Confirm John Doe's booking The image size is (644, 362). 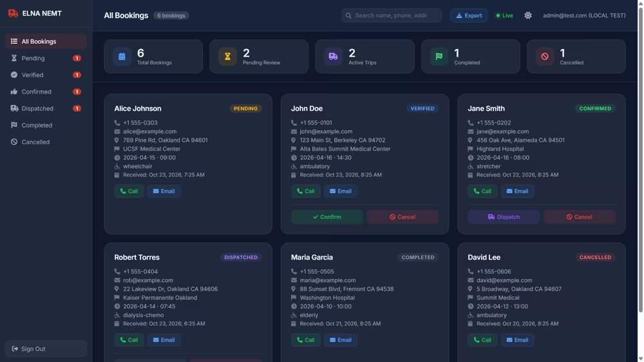click(327, 217)
